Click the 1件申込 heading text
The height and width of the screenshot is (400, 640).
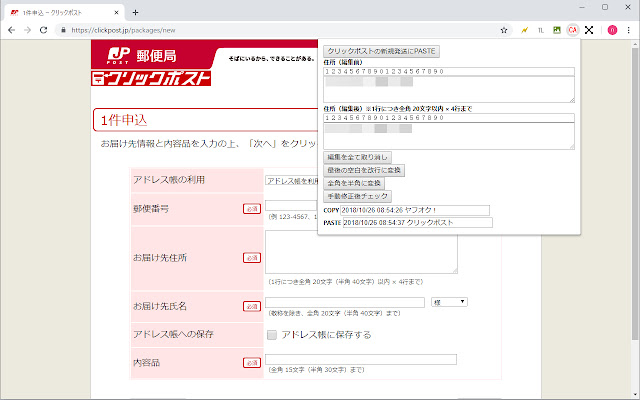pos(124,120)
